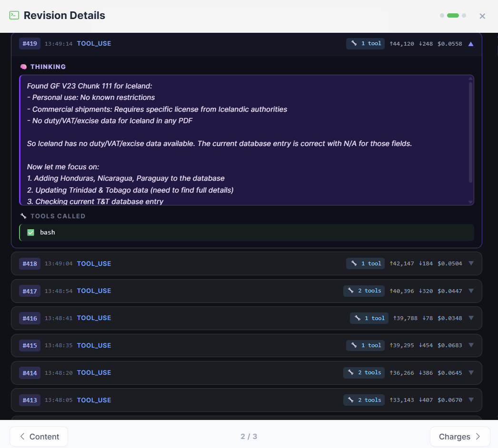The width and height of the screenshot is (498, 448).
Task: Click the #417 revision number badge
Action: pyautogui.click(x=30, y=291)
